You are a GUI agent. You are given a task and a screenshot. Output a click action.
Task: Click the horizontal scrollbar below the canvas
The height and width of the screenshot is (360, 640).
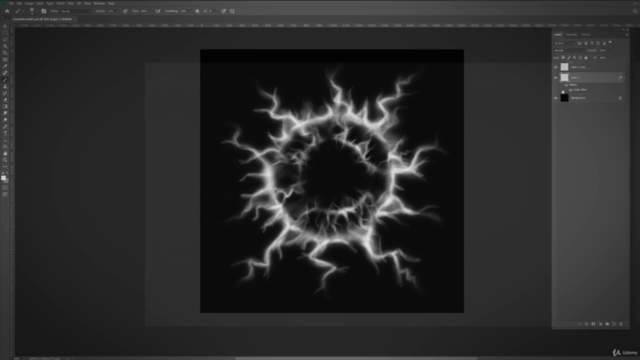(x=356, y=358)
